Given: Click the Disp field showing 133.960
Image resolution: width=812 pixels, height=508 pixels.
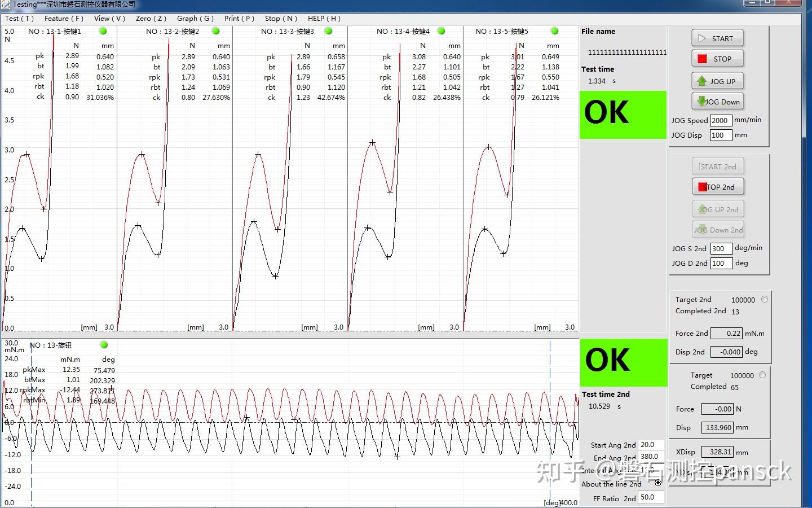Looking at the screenshot, I should [x=717, y=427].
